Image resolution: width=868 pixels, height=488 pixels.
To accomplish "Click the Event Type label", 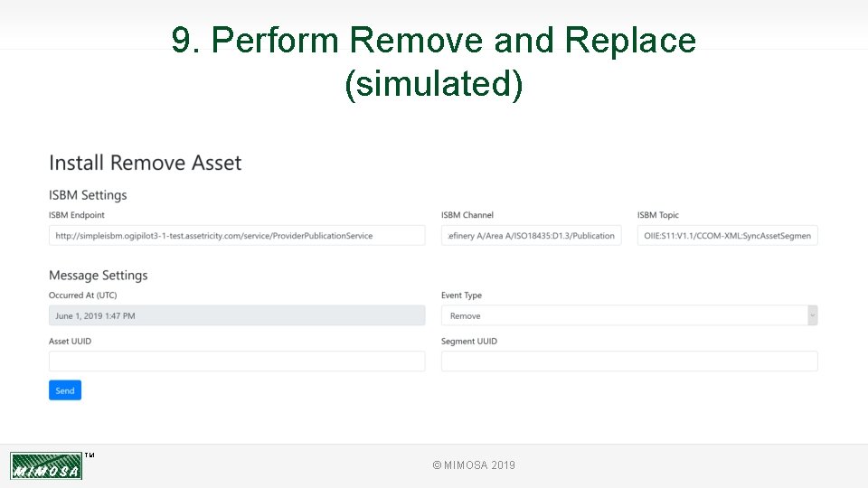I will click(461, 295).
